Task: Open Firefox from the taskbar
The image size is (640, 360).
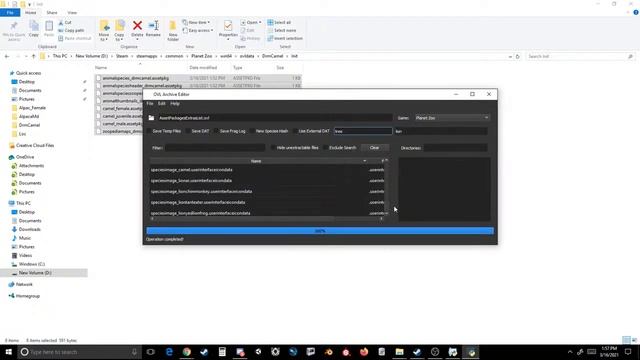Action: [x=364, y=352]
